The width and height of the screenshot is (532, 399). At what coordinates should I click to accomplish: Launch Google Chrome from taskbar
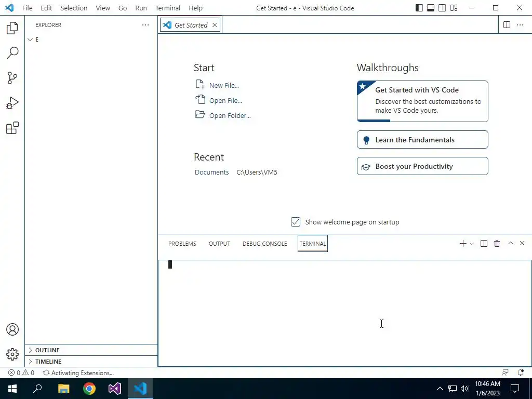(89, 389)
